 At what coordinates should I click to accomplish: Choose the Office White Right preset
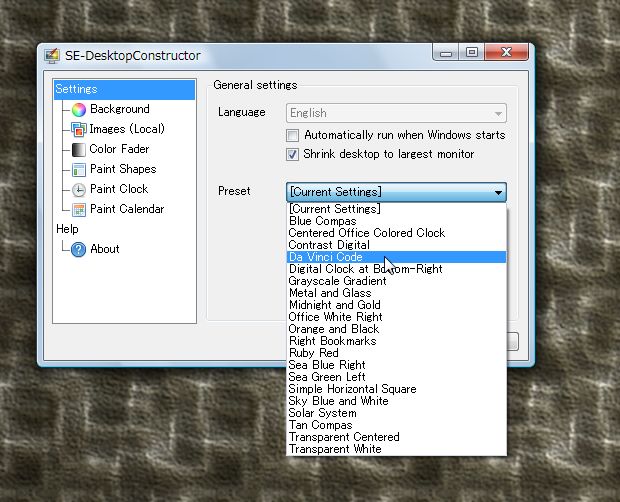point(396,317)
